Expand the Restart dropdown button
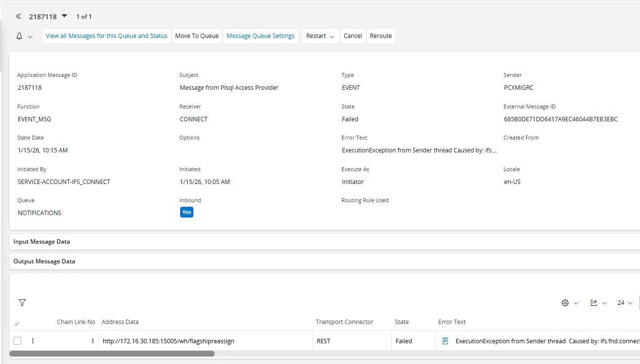The image size is (640, 364). [x=320, y=36]
